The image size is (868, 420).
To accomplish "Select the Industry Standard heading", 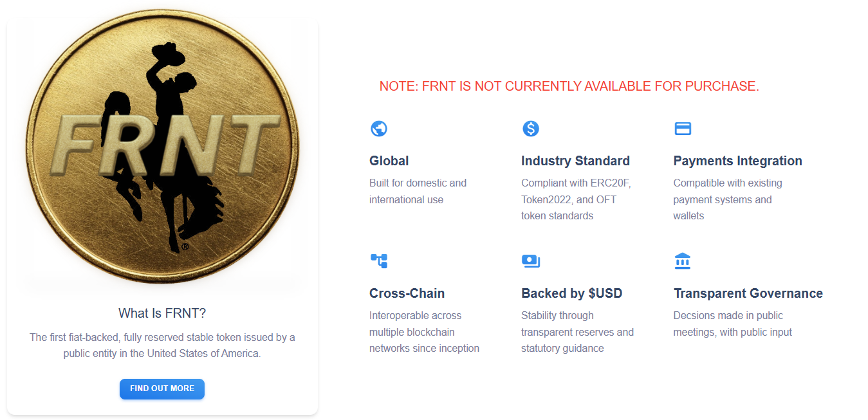I will 575,161.
